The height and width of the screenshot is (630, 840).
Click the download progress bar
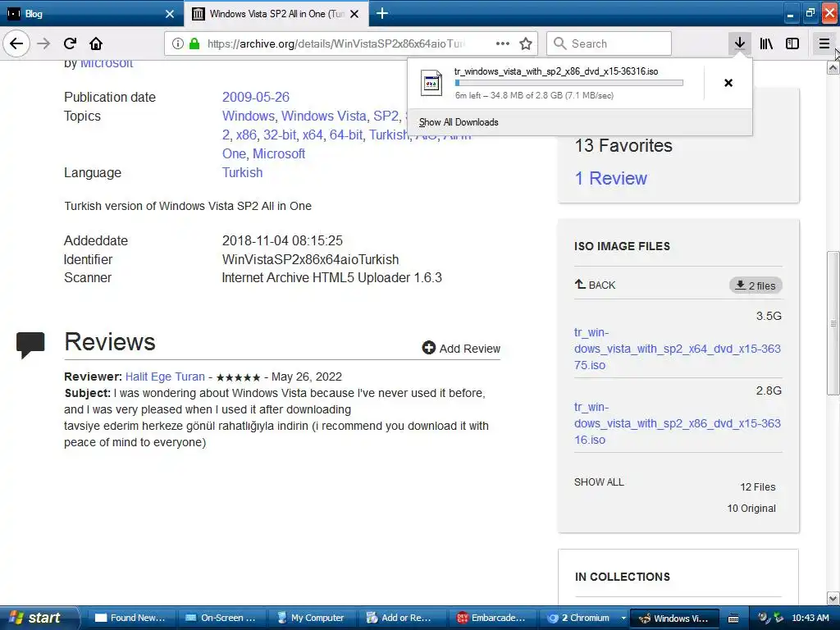coord(568,83)
